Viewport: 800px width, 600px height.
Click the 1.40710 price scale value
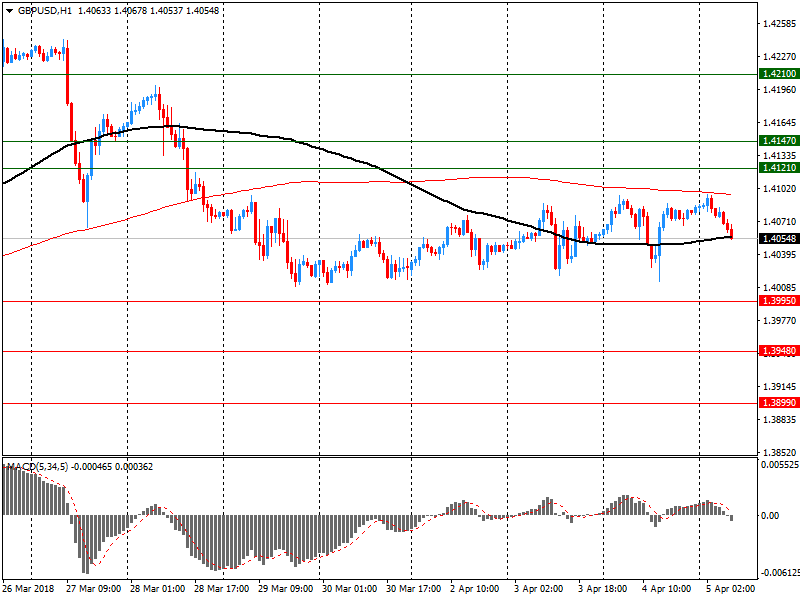780,221
